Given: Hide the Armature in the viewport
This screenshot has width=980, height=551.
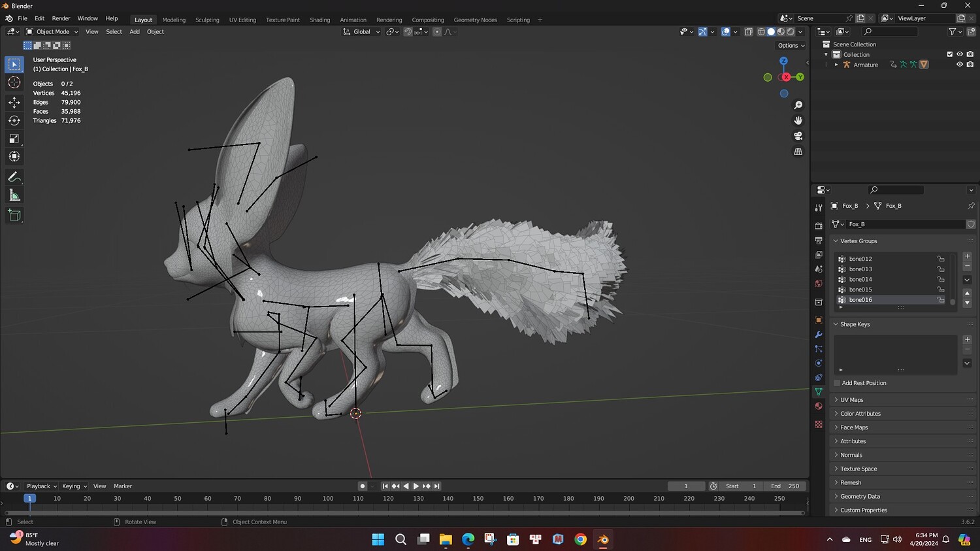Looking at the screenshot, I should tap(960, 65).
